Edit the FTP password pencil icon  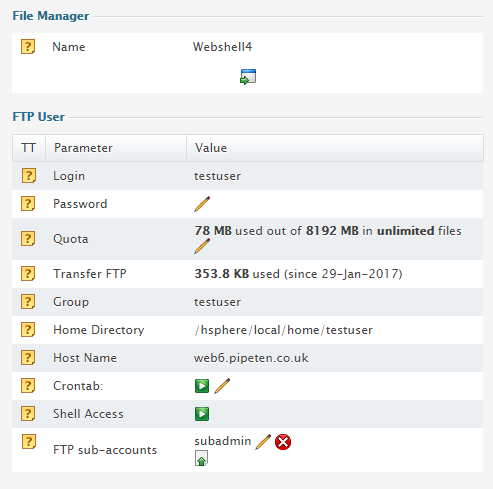point(202,204)
